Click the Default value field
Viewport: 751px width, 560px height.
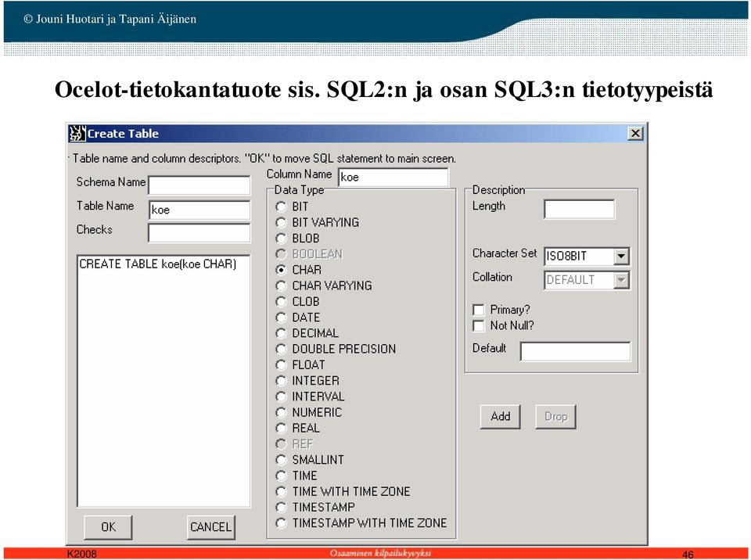(x=575, y=352)
